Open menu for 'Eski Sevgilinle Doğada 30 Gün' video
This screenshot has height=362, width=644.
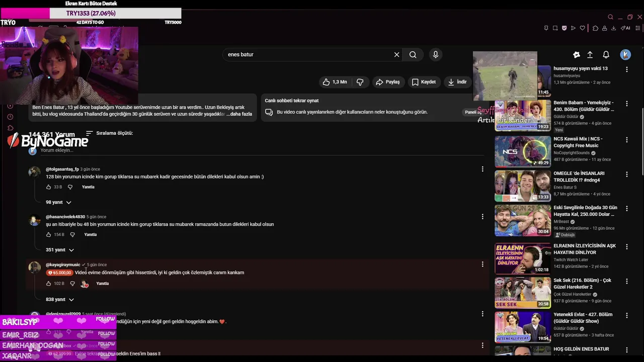pyautogui.click(x=627, y=209)
